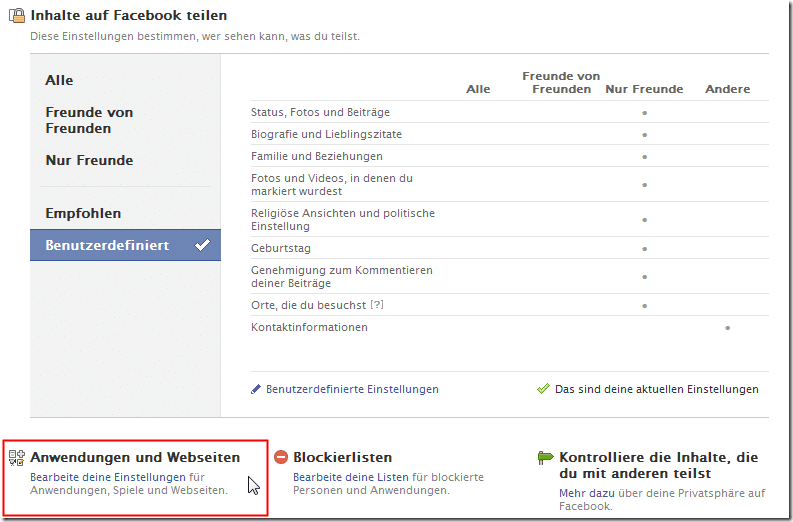The width and height of the screenshot is (793, 522).
Task: Click the Biografie und Lieblingszitate row label
Action: click(x=327, y=135)
